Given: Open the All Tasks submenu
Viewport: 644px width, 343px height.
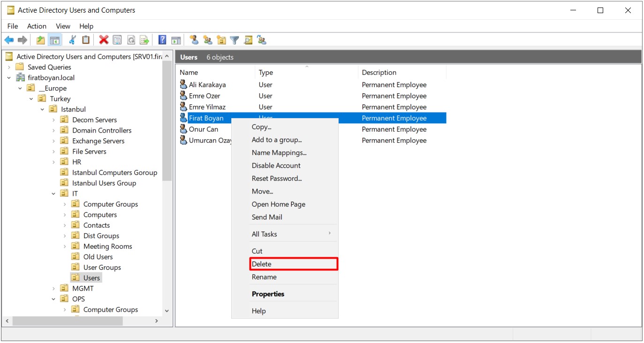Looking at the screenshot, I should (x=285, y=234).
